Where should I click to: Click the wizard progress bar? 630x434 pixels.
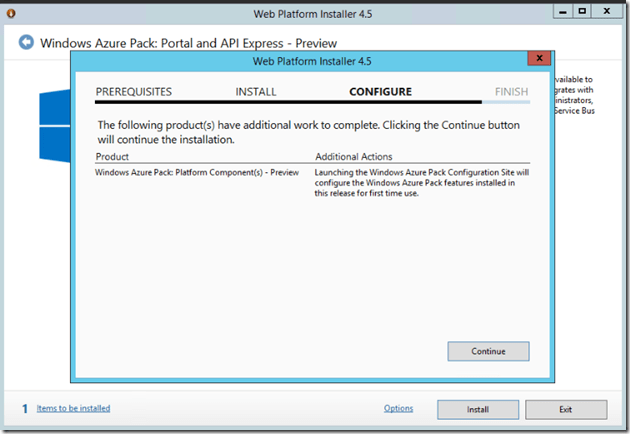(312, 102)
